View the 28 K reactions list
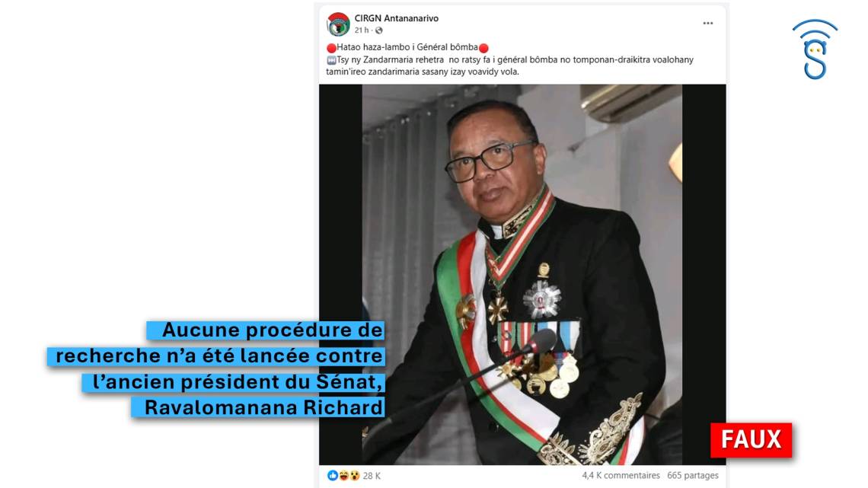This screenshot has height=488, width=868. (x=372, y=476)
